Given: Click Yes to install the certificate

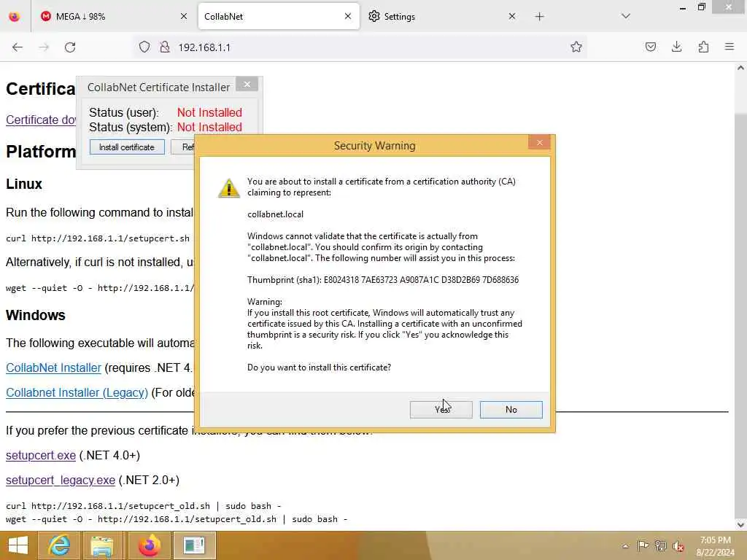Looking at the screenshot, I should 441,410.
